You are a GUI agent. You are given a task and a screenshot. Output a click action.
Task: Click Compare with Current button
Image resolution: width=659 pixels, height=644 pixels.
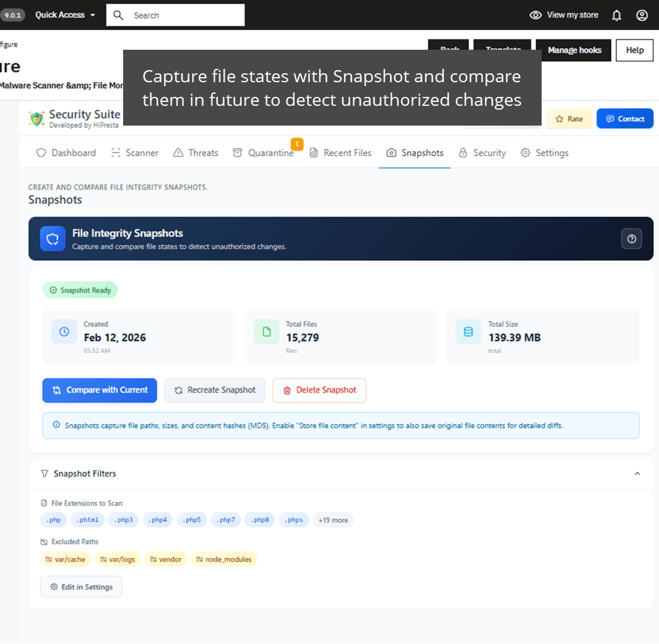(100, 391)
